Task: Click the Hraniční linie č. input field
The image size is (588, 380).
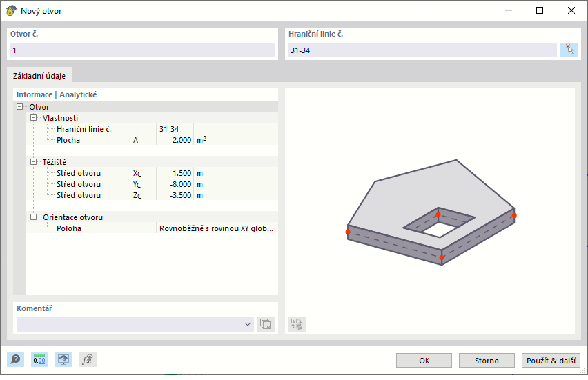Action: tap(422, 50)
